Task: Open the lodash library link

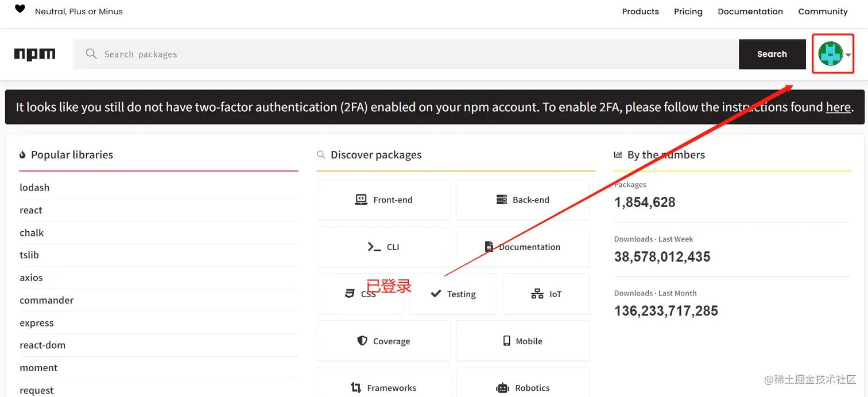Action: pos(34,188)
